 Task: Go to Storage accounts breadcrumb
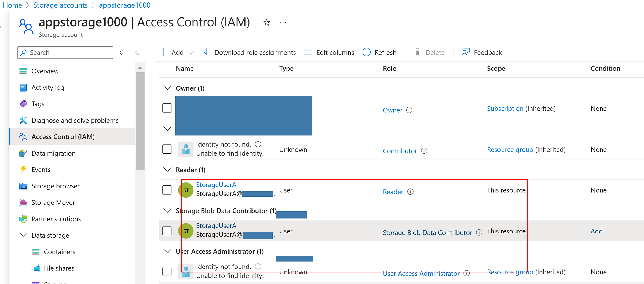[x=60, y=5]
